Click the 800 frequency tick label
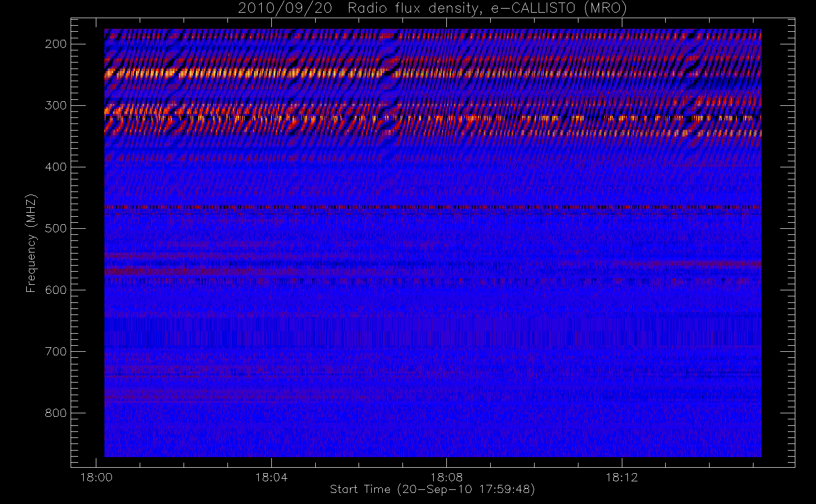The height and width of the screenshot is (504, 816). coord(56,413)
